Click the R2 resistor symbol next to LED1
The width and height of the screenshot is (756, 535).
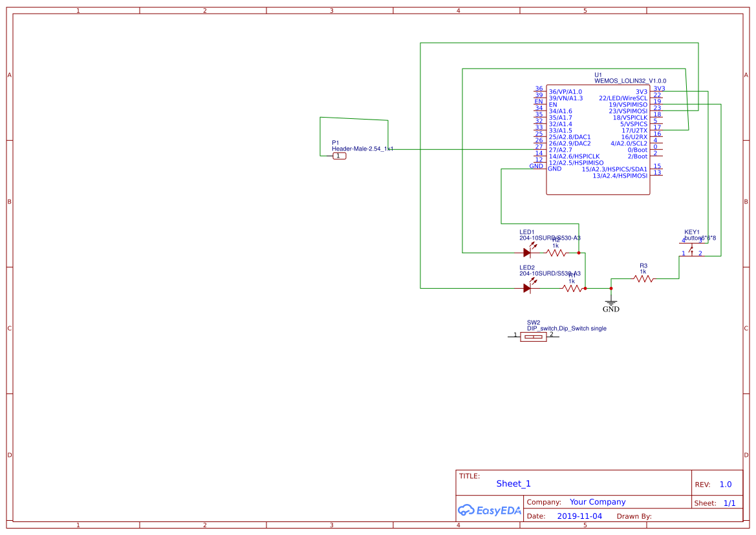556,253
